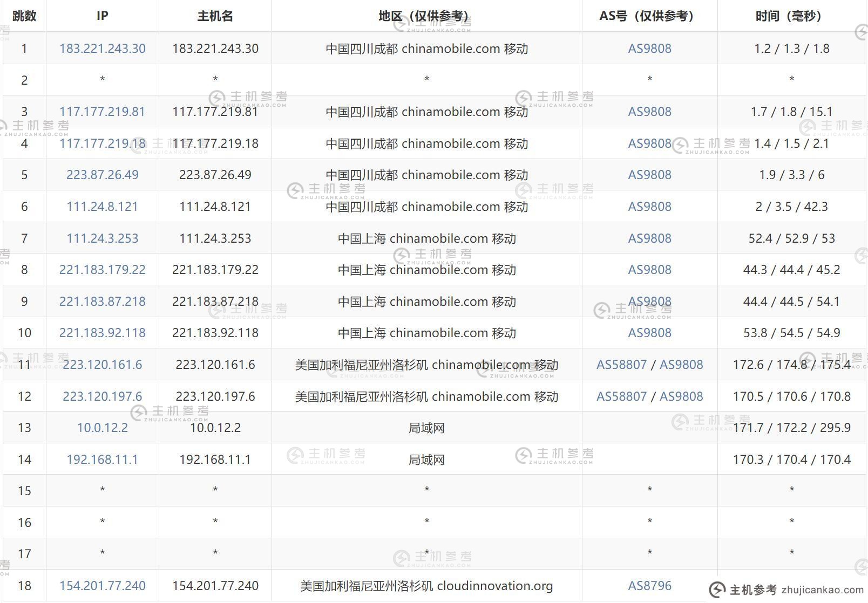Click time value 2 / 3.5 / 42.3

(791, 207)
